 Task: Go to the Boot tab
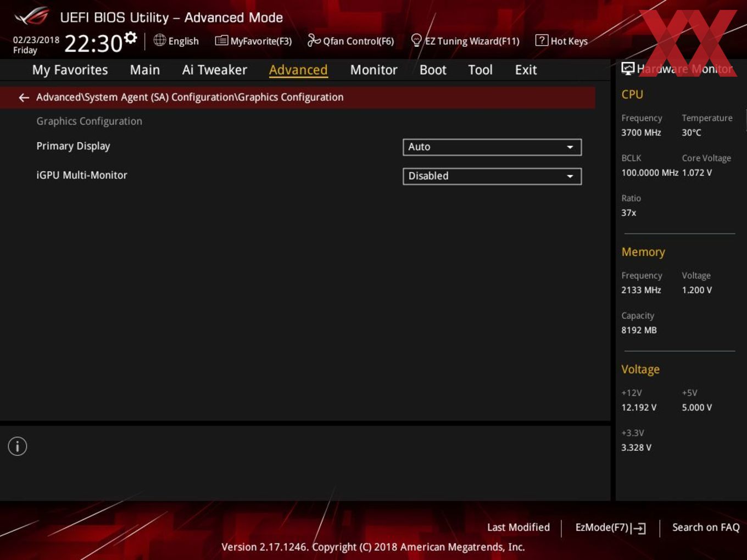(x=433, y=70)
